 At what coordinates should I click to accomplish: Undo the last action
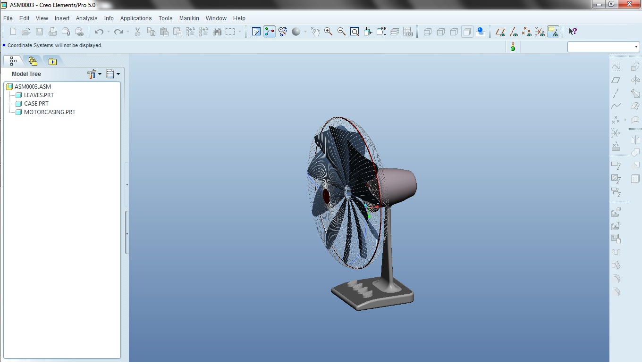coord(99,32)
